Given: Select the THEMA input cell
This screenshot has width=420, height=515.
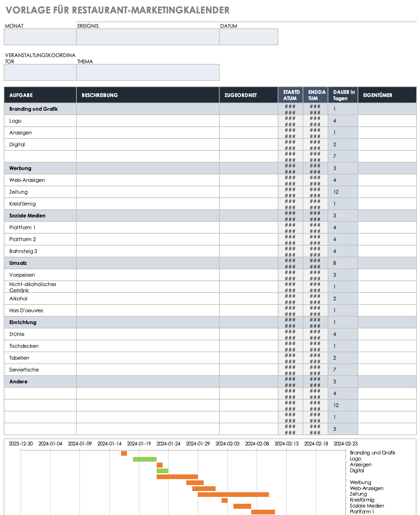Looking at the screenshot, I should coord(148,72).
